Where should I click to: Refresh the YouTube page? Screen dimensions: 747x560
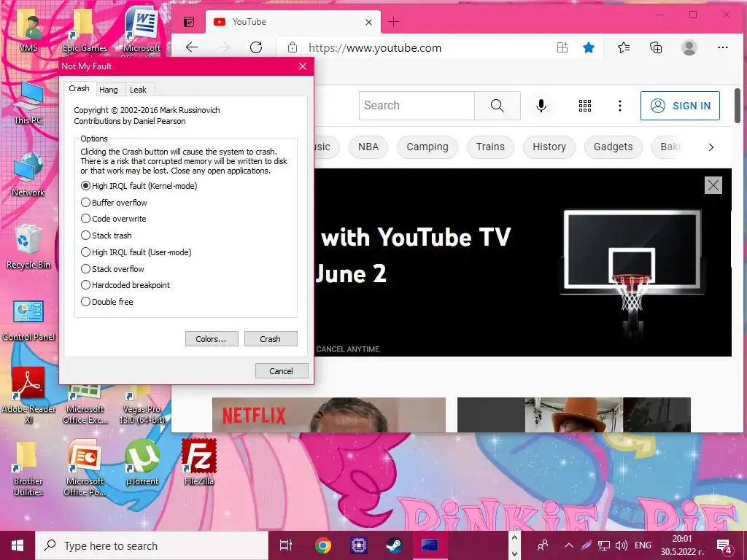(256, 47)
